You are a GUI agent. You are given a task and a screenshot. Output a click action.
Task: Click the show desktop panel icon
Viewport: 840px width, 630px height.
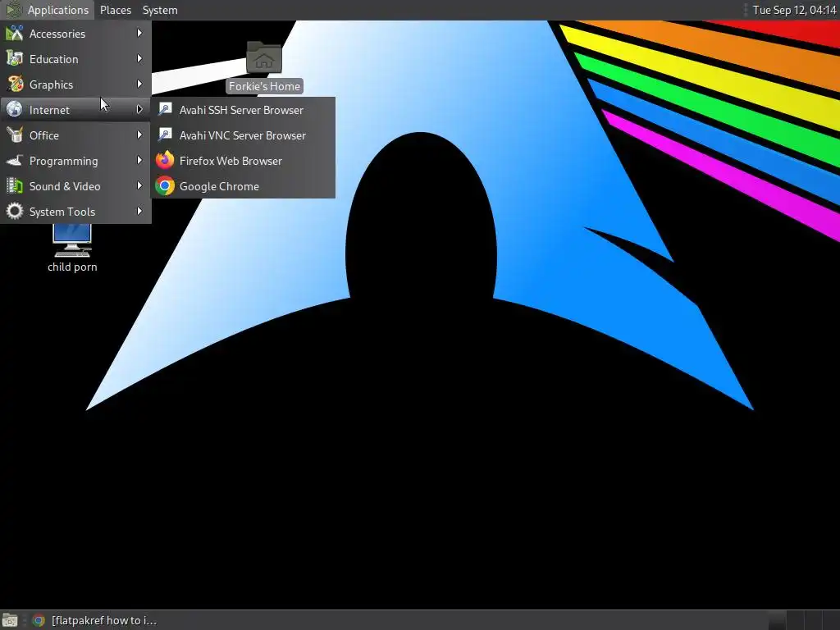pyautogui.click(x=10, y=620)
